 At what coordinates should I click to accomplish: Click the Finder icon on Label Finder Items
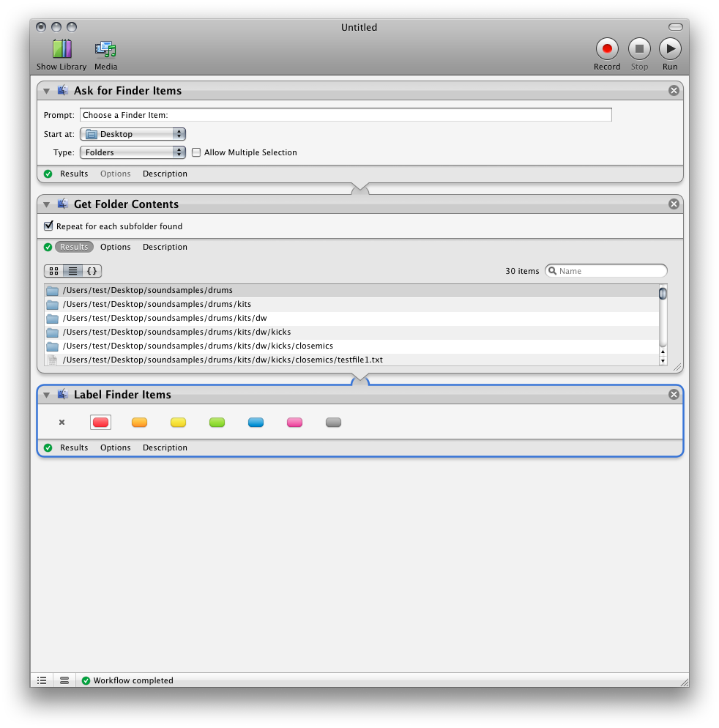(63, 394)
